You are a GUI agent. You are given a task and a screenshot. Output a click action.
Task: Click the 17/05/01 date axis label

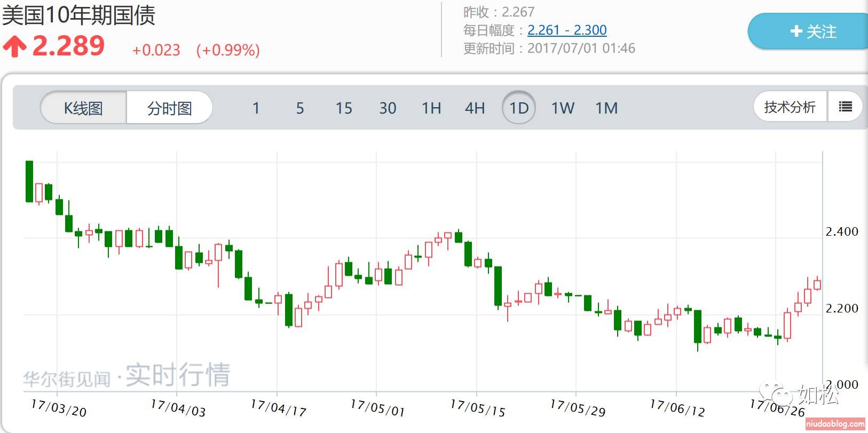click(x=377, y=408)
